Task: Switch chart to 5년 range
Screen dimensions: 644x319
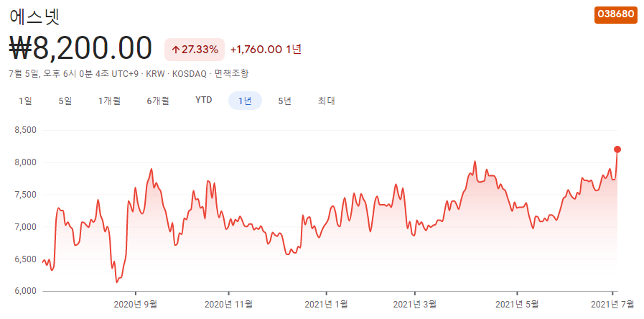Action: [x=284, y=101]
